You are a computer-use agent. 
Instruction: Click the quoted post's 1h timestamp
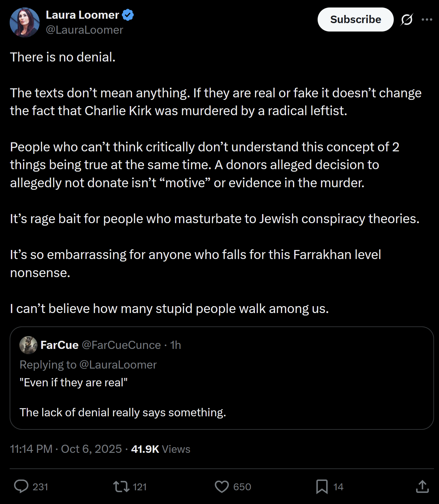[x=176, y=345]
